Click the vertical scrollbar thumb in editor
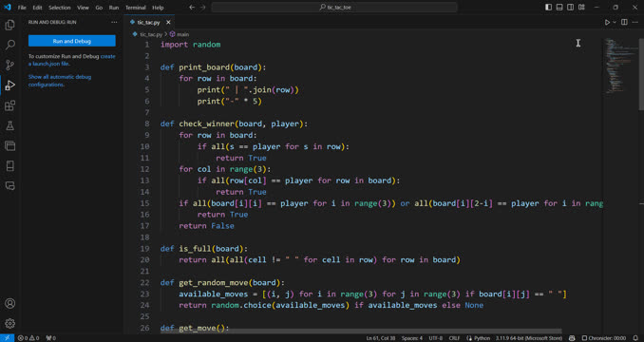 click(641, 74)
